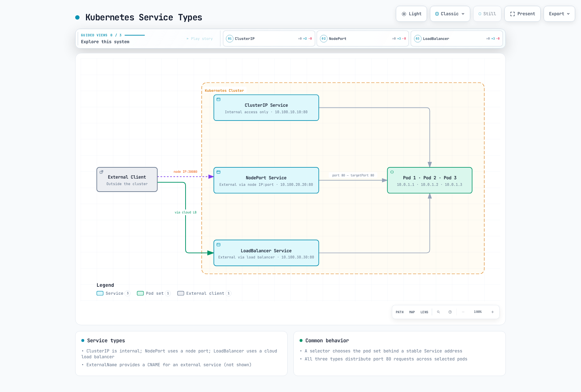Zoom out with the minus icon
The width and height of the screenshot is (581, 392).
coord(463,312)
